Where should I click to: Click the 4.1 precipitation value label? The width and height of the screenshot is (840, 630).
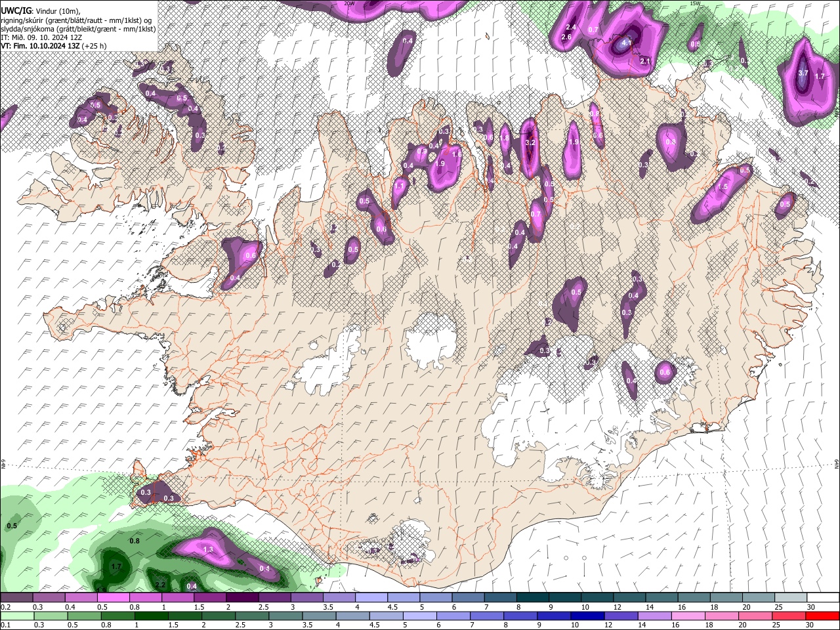point(627,43)
